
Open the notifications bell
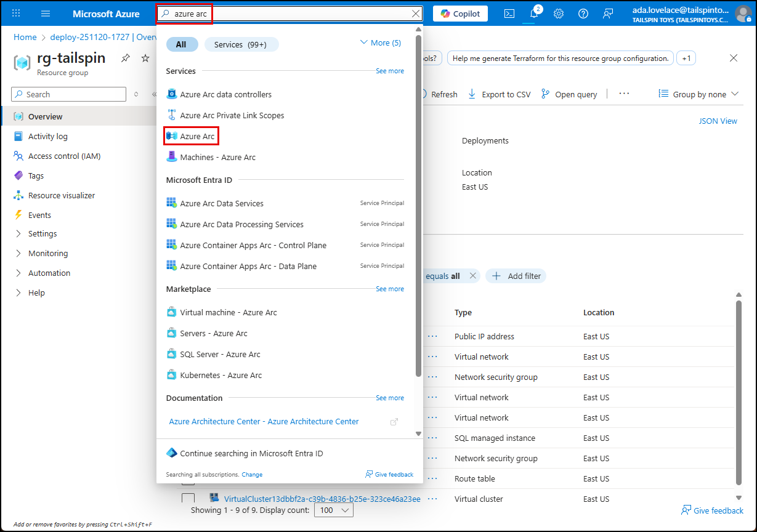(x=533, y=13)
